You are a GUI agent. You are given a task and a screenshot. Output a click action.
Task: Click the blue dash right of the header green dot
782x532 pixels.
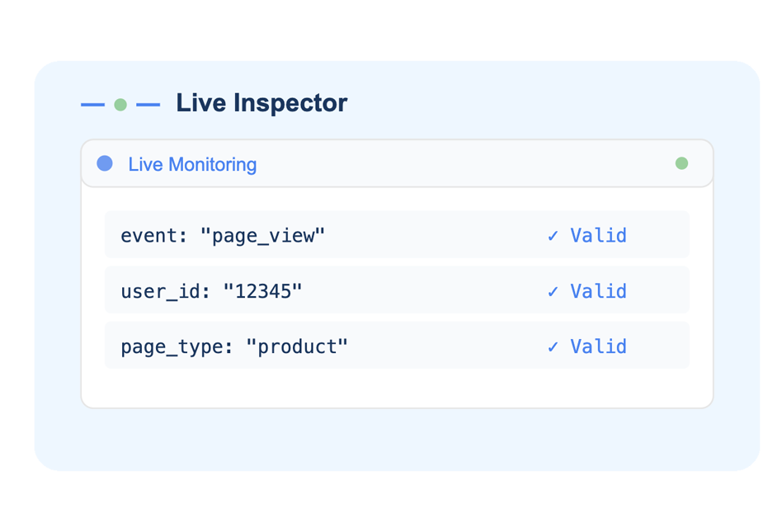(148, 105)
